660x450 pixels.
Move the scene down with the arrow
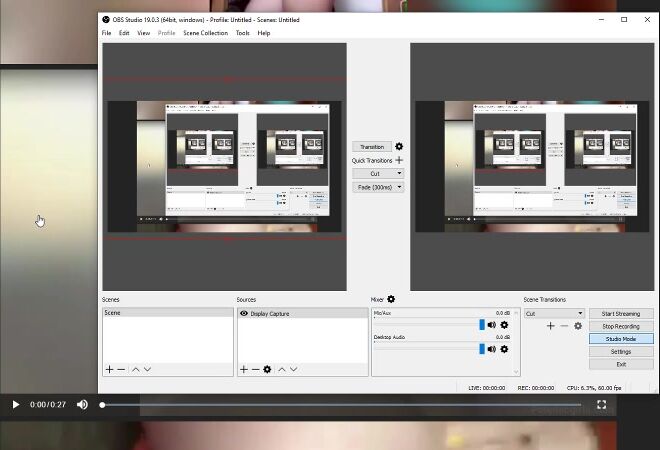pos(148,369)
